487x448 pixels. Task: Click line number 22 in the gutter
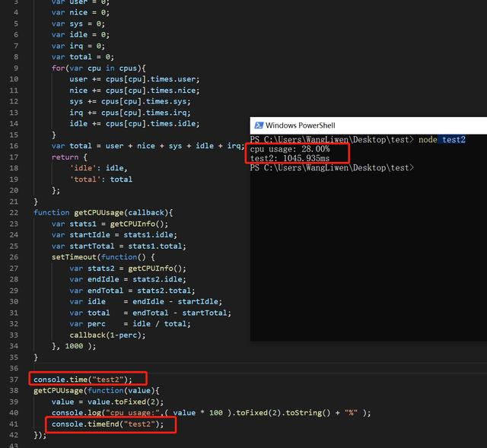[x=14, y=213]
